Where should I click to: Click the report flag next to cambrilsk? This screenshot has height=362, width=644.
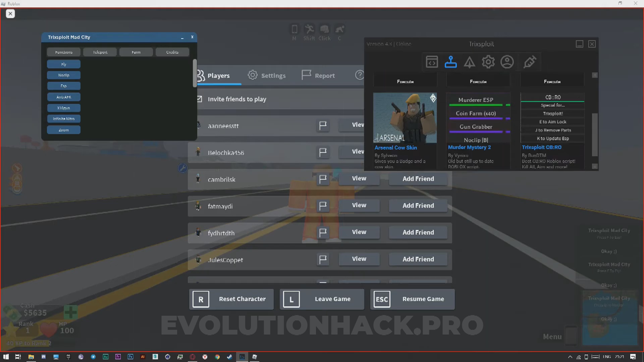point(323,179)
